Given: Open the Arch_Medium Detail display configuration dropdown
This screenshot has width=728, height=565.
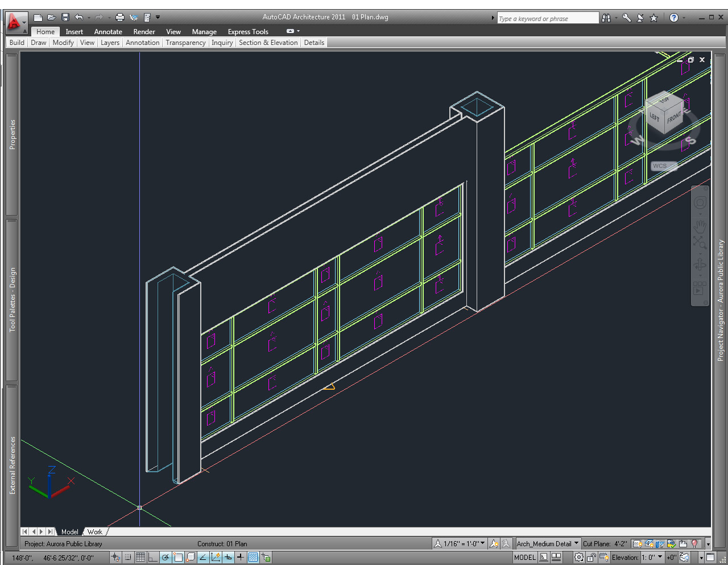Looking at the screenshot, I should click(x=547, y=543).
